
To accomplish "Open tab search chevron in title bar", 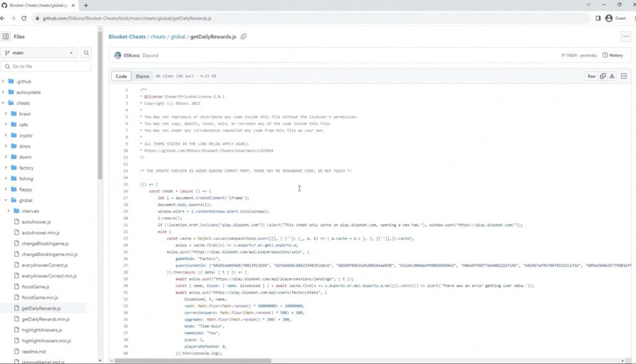I will (588, 4).
